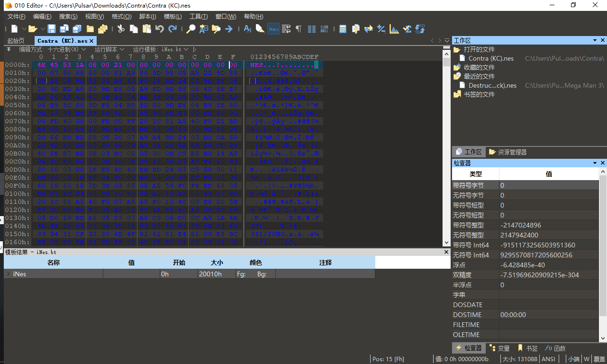Switch to the 函数 tab
607x364 pixels.
click(555, 348)
